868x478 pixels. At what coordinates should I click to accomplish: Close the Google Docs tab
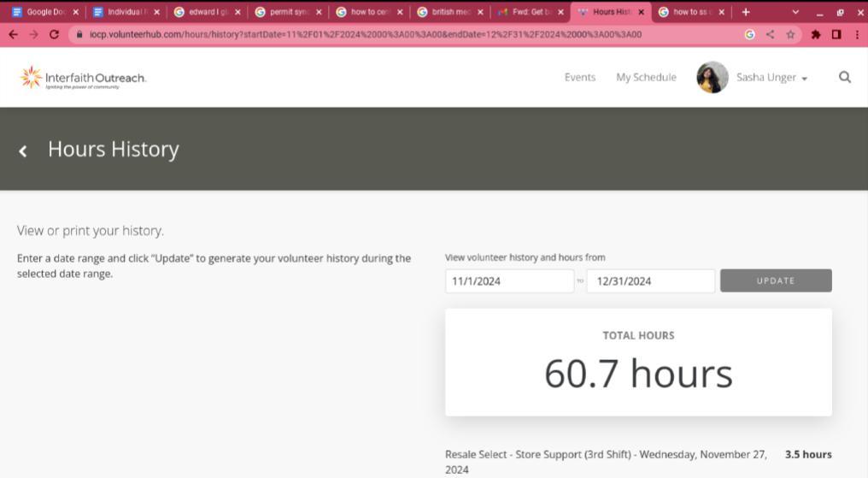(76, 12)
